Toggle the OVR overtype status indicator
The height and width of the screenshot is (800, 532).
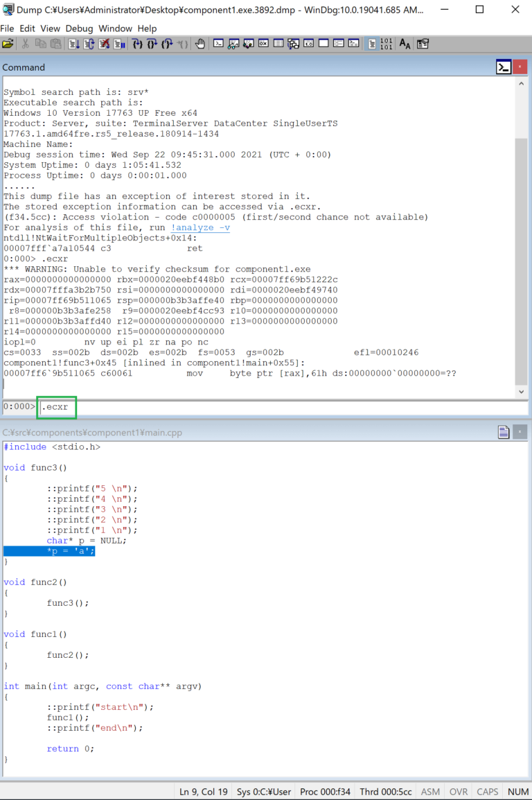click(459, 792)
